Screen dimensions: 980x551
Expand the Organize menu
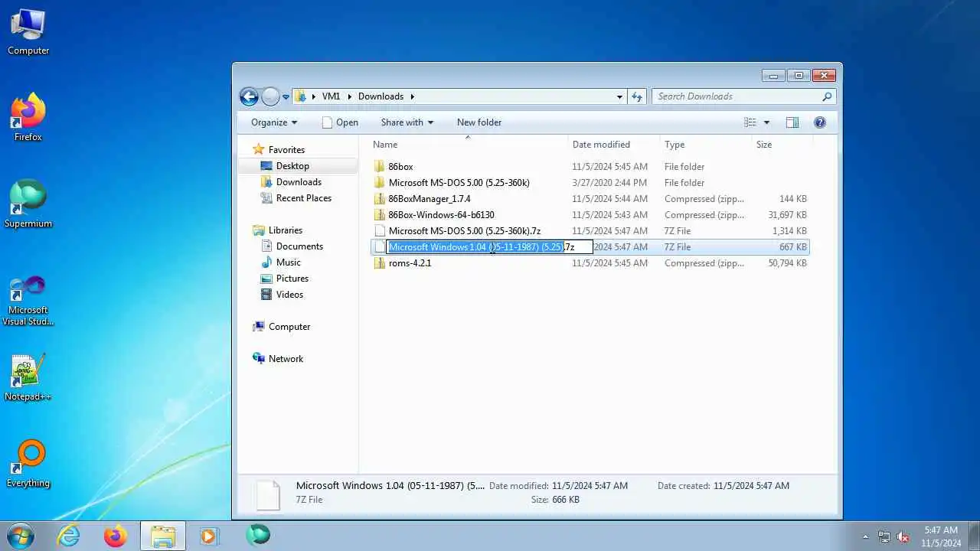274,122
